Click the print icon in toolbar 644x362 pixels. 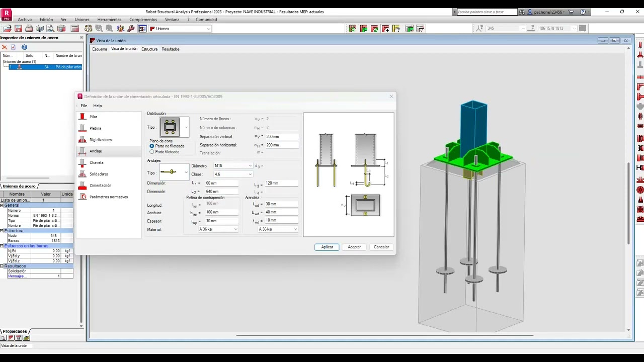29,29
